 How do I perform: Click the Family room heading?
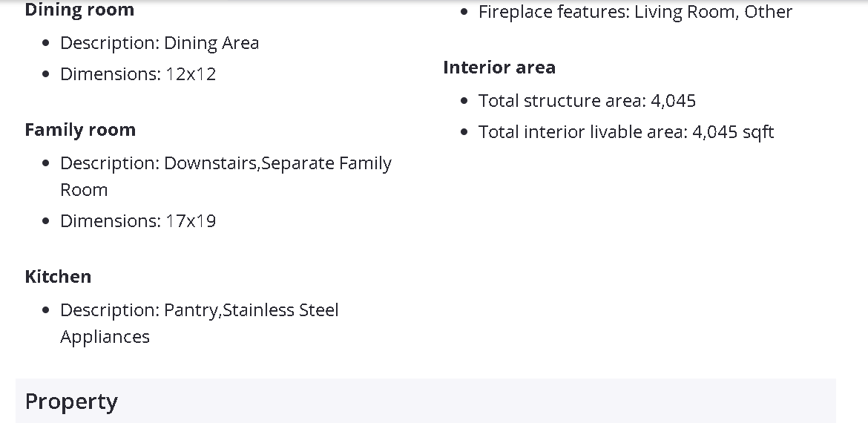pyautogui.click(x=80, y=130)
